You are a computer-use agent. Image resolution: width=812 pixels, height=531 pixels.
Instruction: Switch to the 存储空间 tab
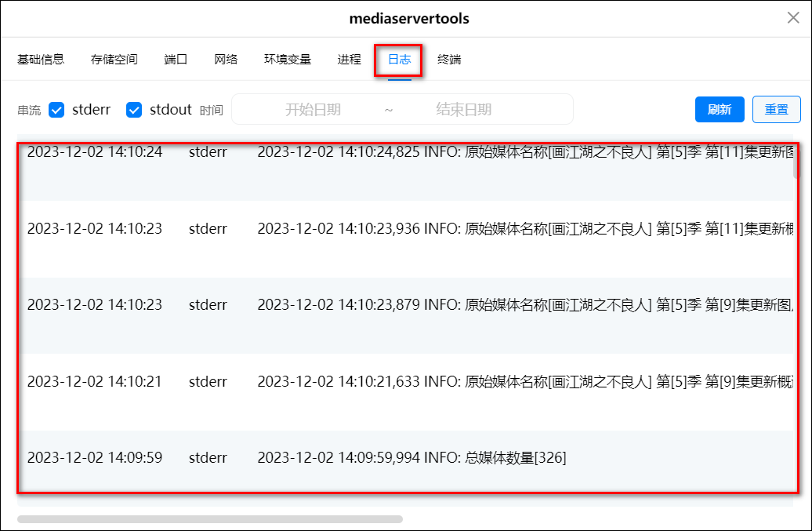[x=114, y=60]
